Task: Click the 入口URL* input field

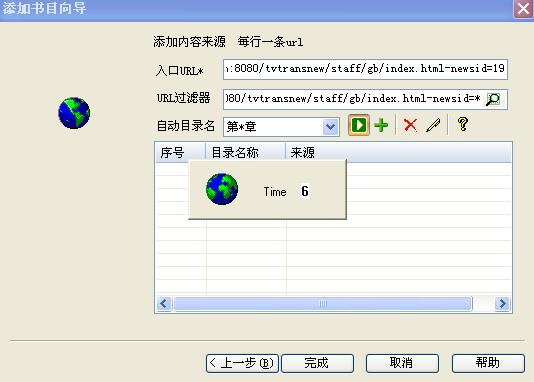Action: click(x=365, y=69)
